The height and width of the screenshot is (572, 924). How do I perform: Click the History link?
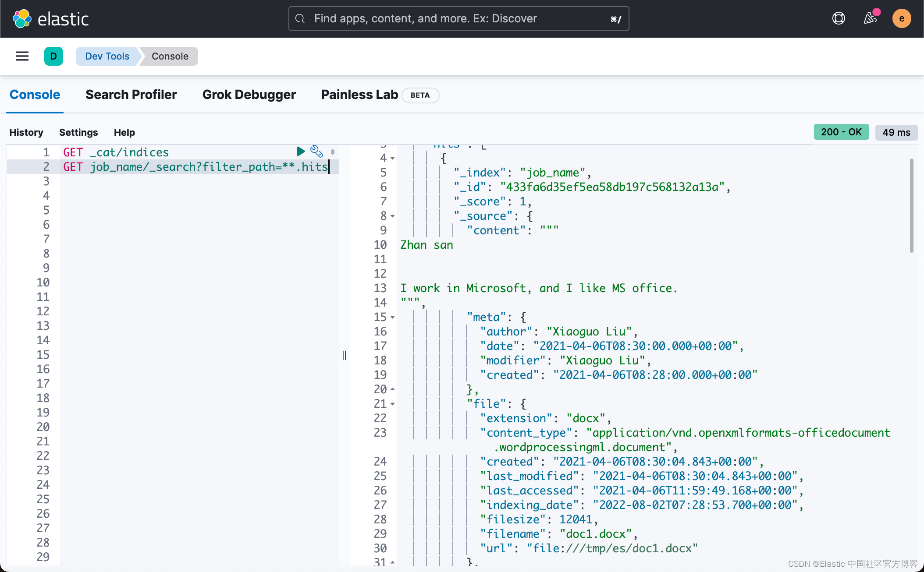(x=26, y=132)
